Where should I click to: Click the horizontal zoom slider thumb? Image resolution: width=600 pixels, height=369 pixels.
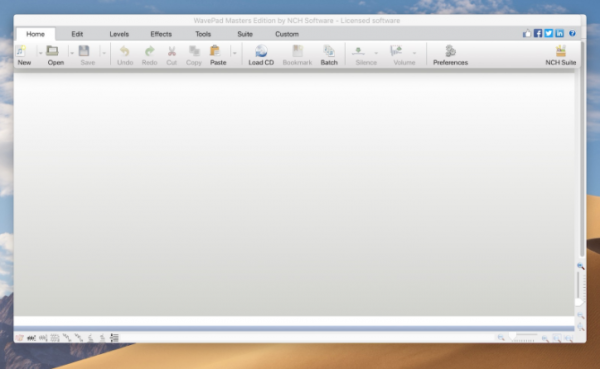pyautogui.click(x=512, y=336)
